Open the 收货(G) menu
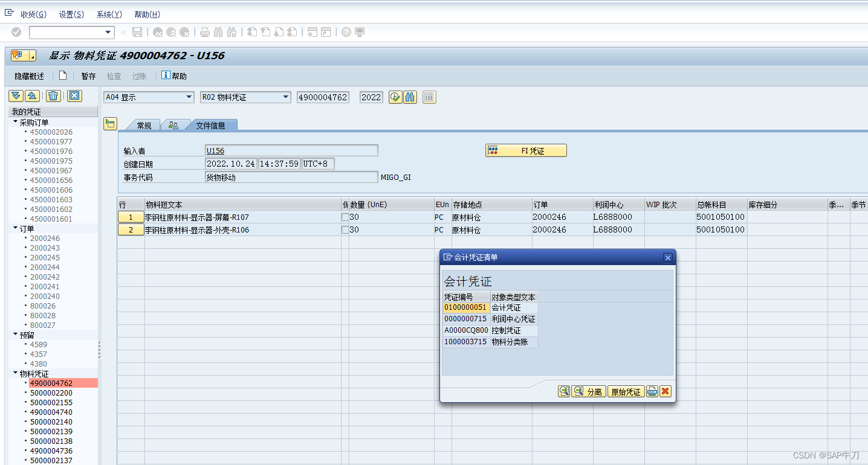Screen dimensions: 868x465 click(x=33, y=14)
